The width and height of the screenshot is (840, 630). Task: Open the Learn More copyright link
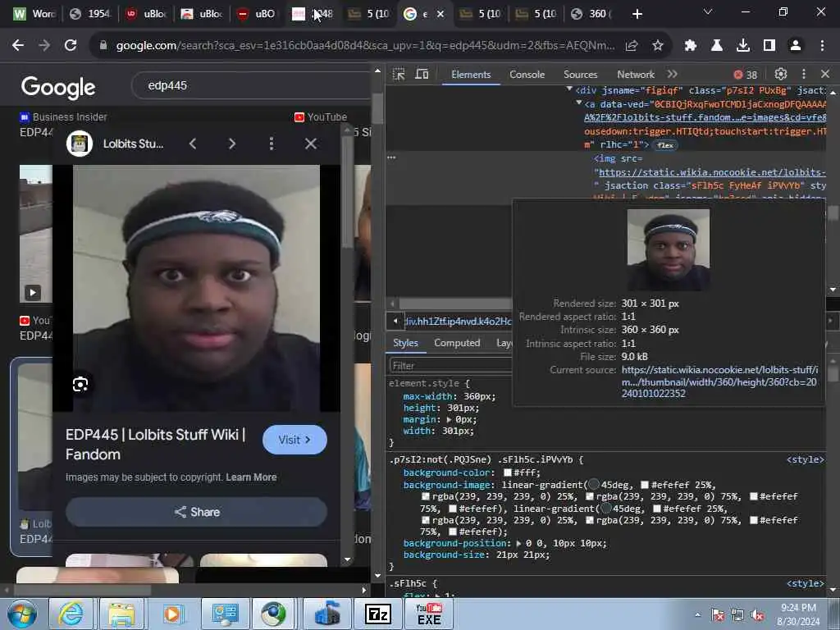click(251, 477)
